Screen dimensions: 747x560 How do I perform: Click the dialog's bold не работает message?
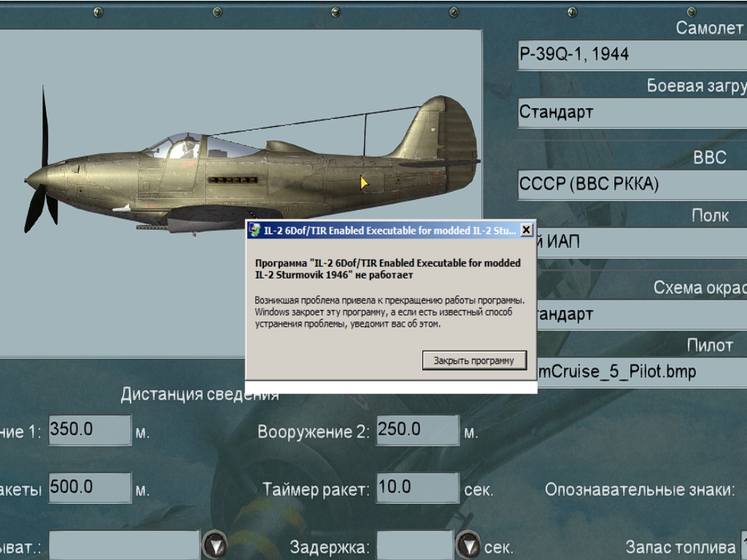pos(388,268)
